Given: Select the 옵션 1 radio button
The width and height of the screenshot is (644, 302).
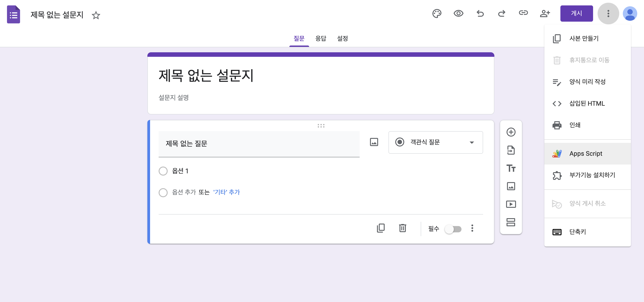Looking at the screenshot, I should (x=163, y=171).
